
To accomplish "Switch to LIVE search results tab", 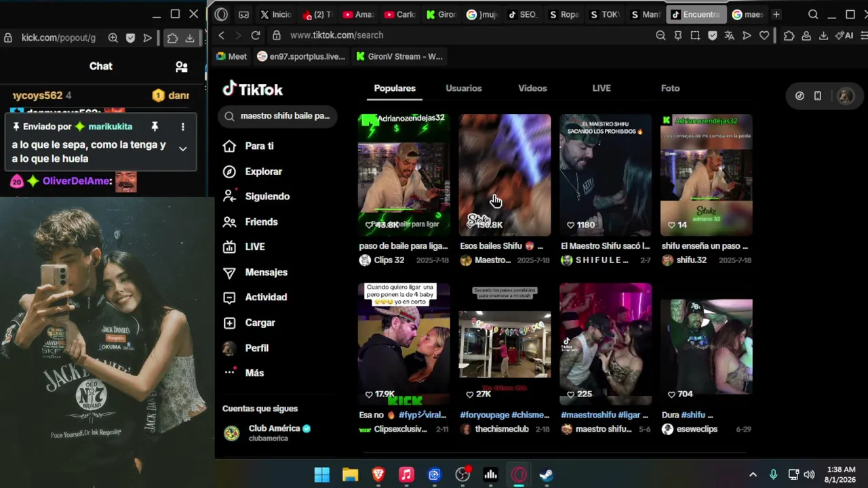I will coord(601,88).
